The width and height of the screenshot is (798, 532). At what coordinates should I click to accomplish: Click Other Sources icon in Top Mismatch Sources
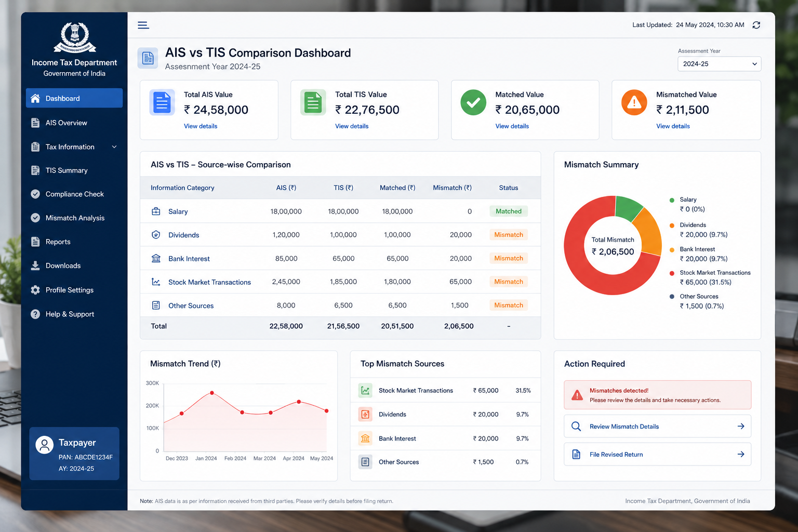point(366,462)
